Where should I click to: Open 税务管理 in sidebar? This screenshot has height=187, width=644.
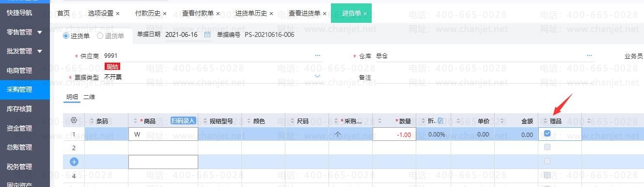coord(19,167)
